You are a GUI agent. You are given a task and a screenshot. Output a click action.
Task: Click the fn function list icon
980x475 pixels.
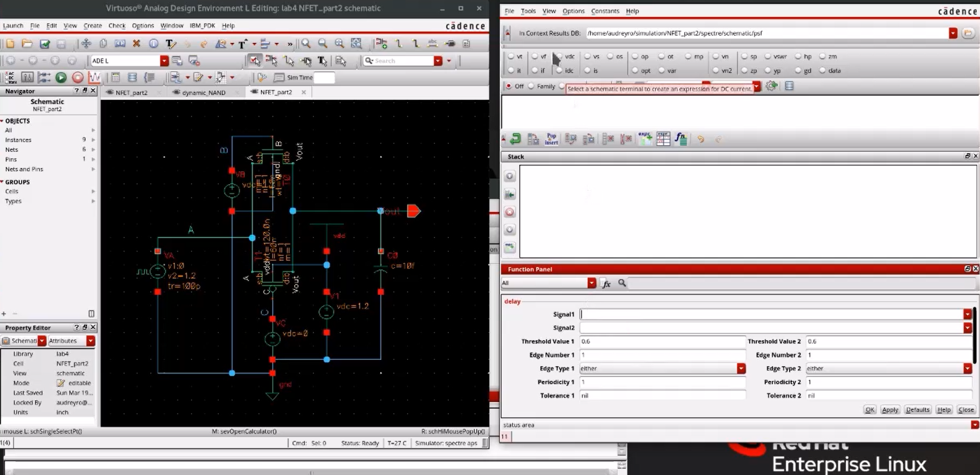coord(681,139)
